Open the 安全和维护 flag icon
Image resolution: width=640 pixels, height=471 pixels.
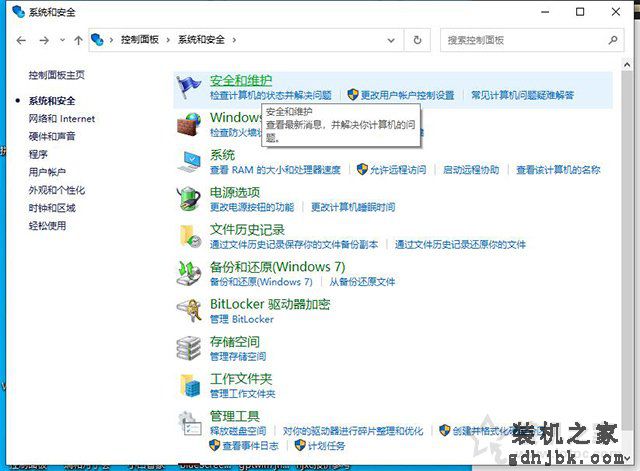click(188, 87)
